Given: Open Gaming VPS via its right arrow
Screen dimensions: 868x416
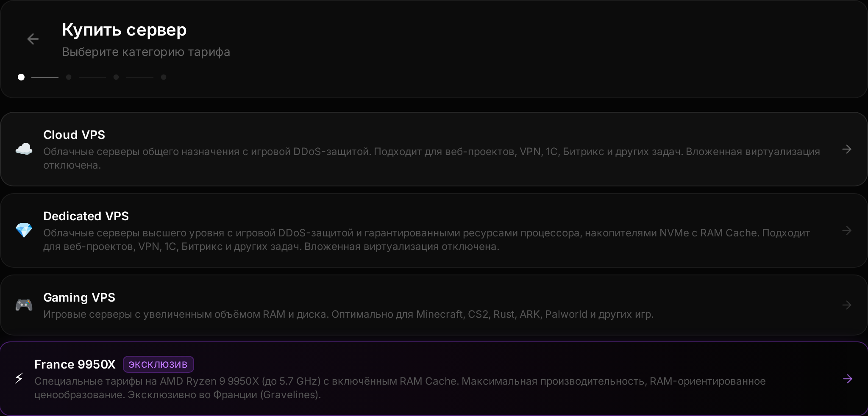Looking at the screenshot, I should click(847, 305).
